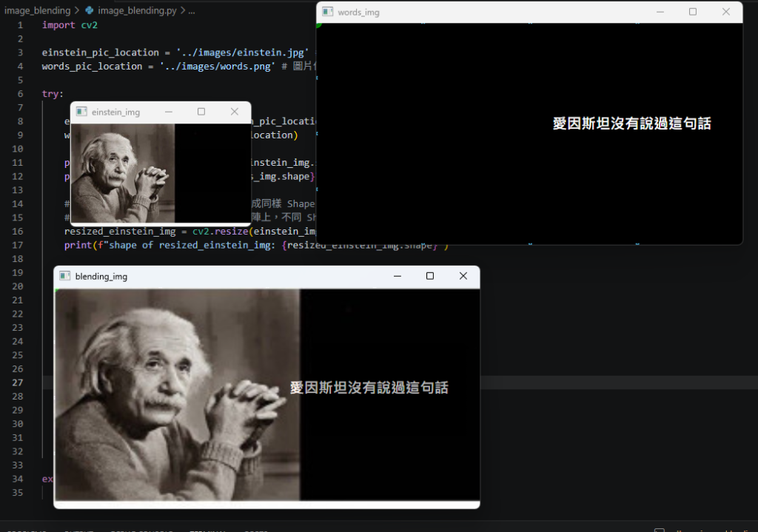Image resolution: width=758 pixels, height=532 pixels.
Task: Click the '../images/einstein.jpg' string
Action: tap(242, 53)
